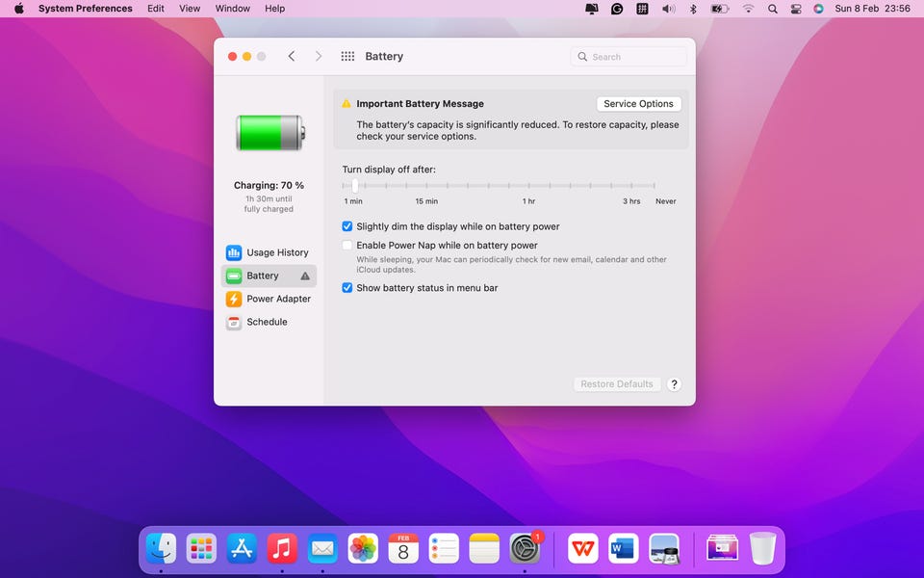Open Photos from the Dock
The width and height of the screenshot is (924, 578).
click(x=363, y=548)
